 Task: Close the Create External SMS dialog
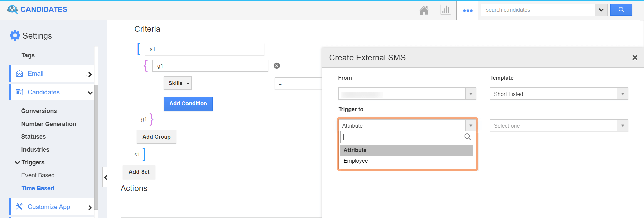tap(635, 58)
